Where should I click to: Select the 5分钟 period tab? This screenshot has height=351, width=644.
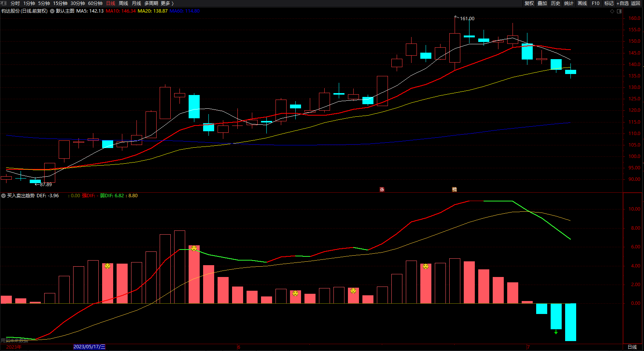[x=44, y=3]
